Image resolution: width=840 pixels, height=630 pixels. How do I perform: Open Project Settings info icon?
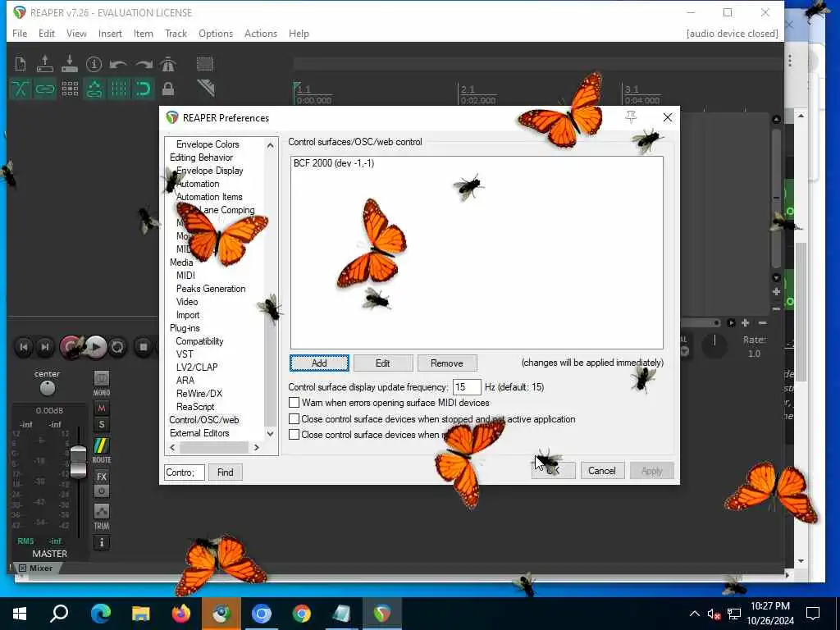click(94, 64)
